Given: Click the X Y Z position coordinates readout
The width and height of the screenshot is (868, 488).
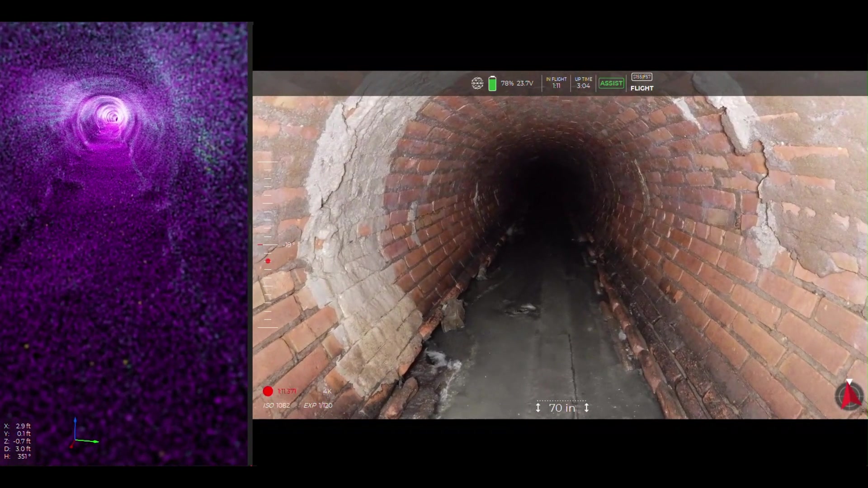Looking at the screenshot, I should 18,433.
